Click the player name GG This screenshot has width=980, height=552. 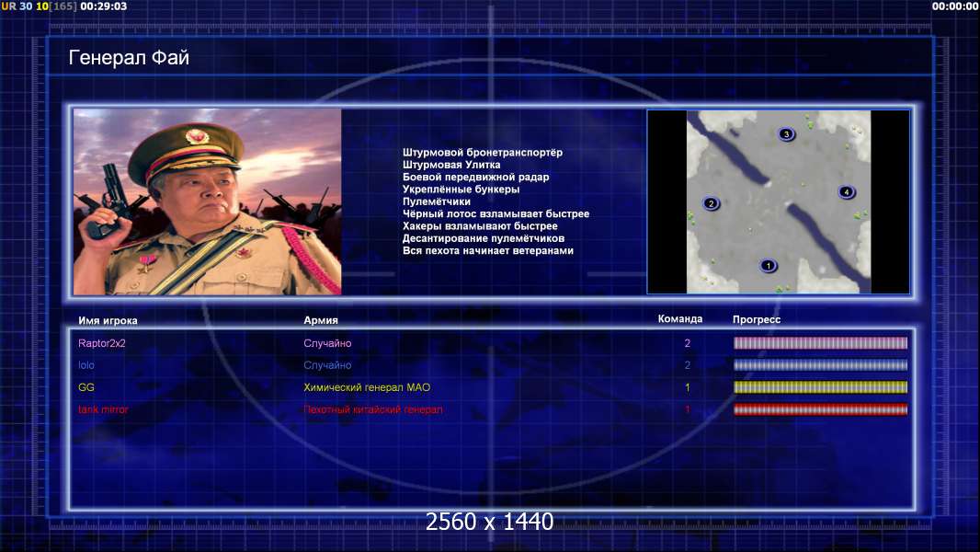[86, 387]
